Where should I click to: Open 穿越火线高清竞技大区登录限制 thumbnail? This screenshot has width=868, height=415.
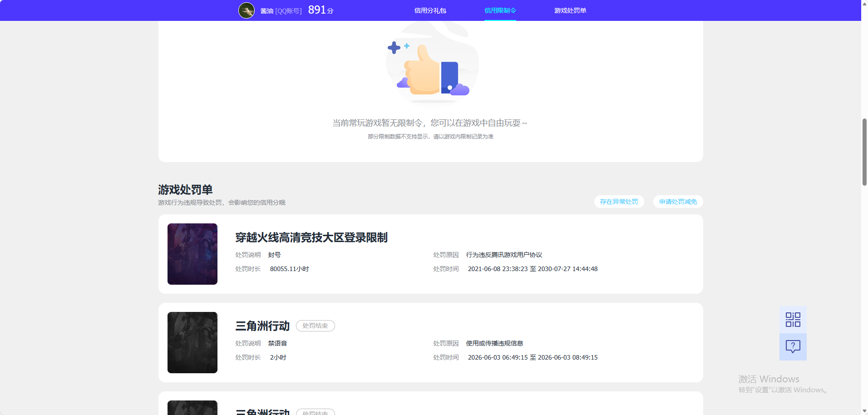point(192,254)
